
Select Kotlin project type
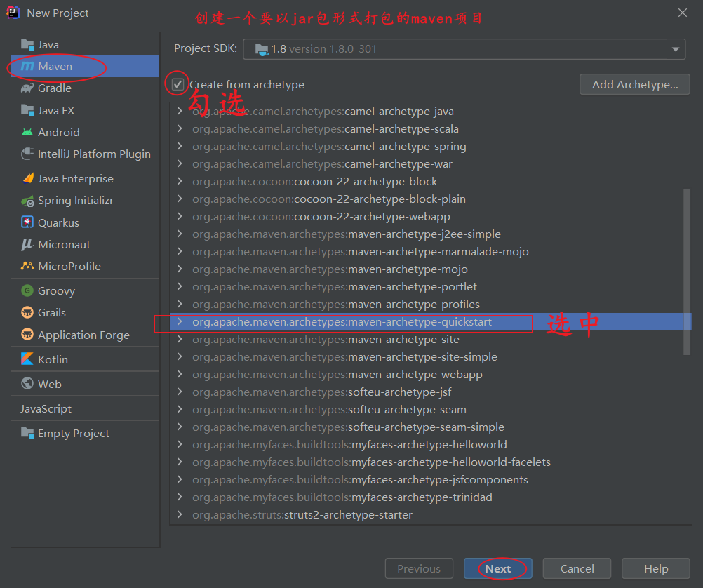(85, 359)
